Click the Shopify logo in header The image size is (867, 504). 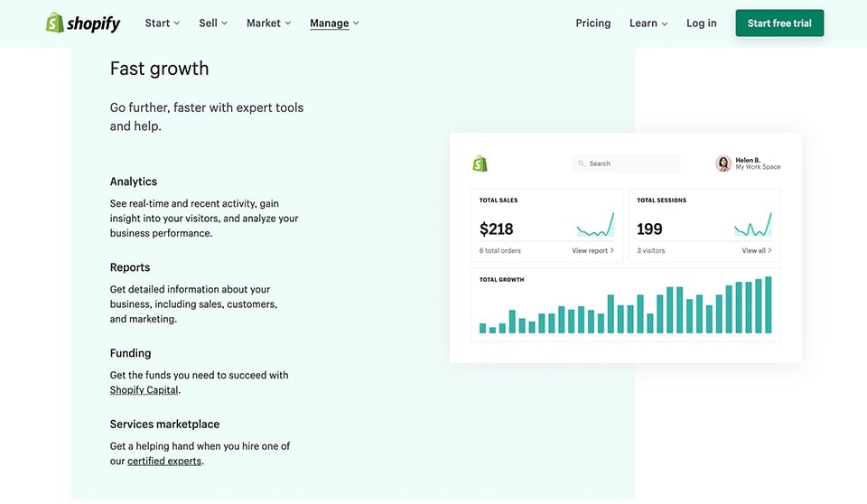(x=83, y=23)
